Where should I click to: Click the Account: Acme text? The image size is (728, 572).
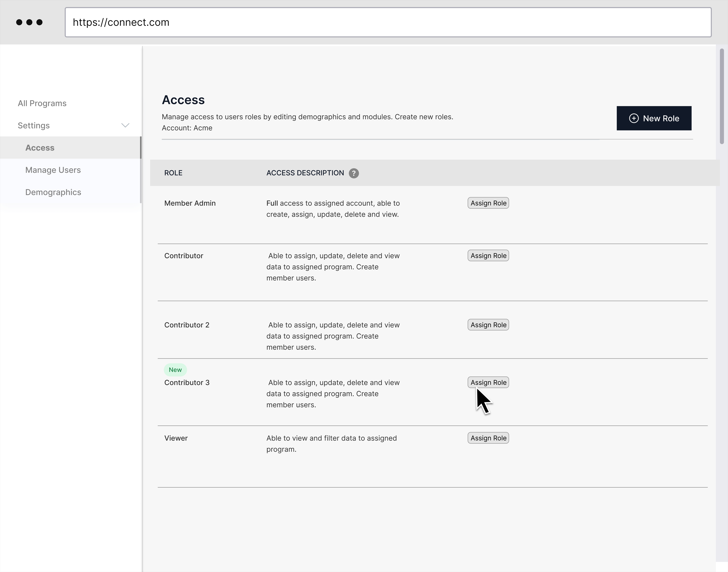click(x=187, y=128)
